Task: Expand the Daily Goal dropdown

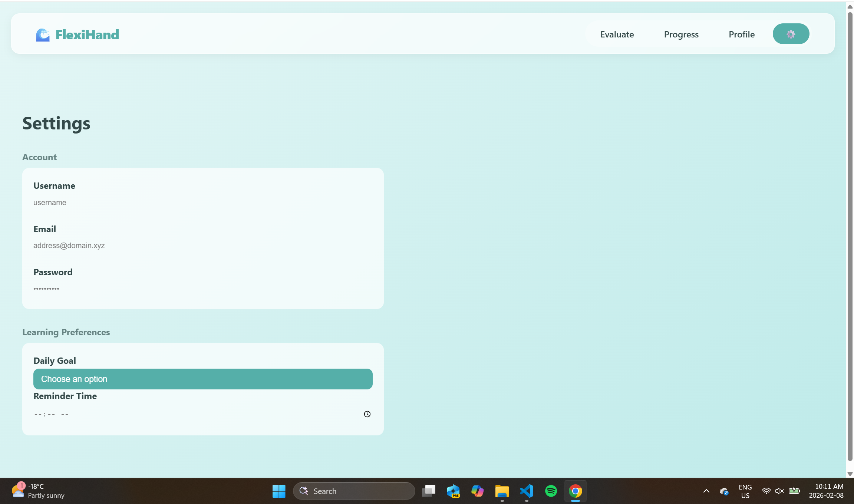Action: [x=203, y=379]
